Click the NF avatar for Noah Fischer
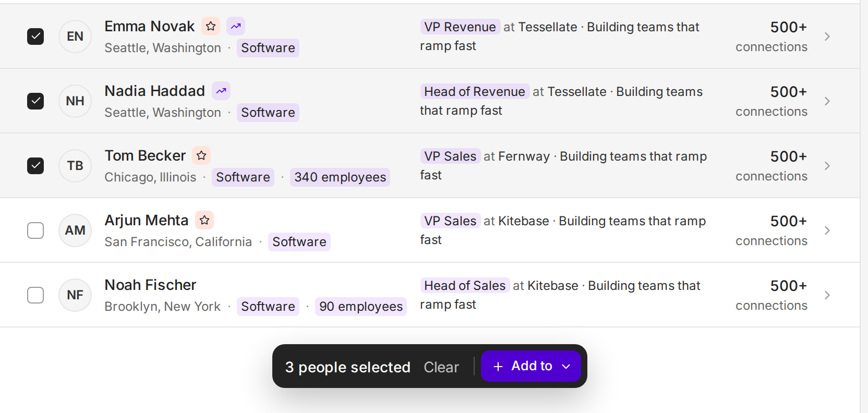Image resolution: width=868 pixels, height=413 pixels. pos(75,295)
